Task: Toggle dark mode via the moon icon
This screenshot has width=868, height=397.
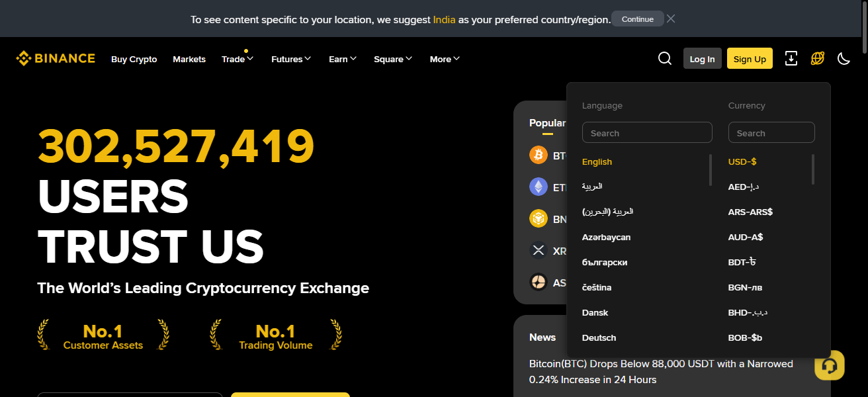Action: click(844, 58)
